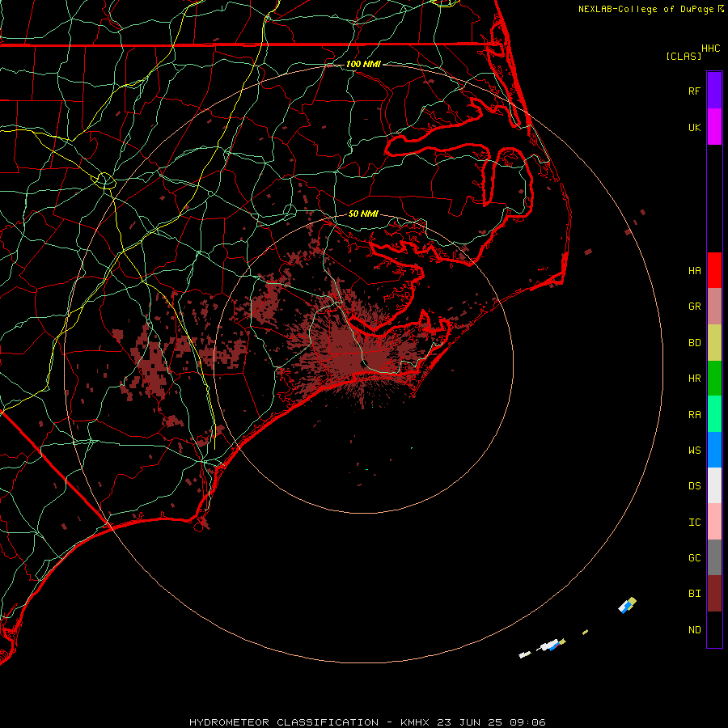Select the WS blue legend swatch
The image size is (728, 728).
click(x=714, y=450)
